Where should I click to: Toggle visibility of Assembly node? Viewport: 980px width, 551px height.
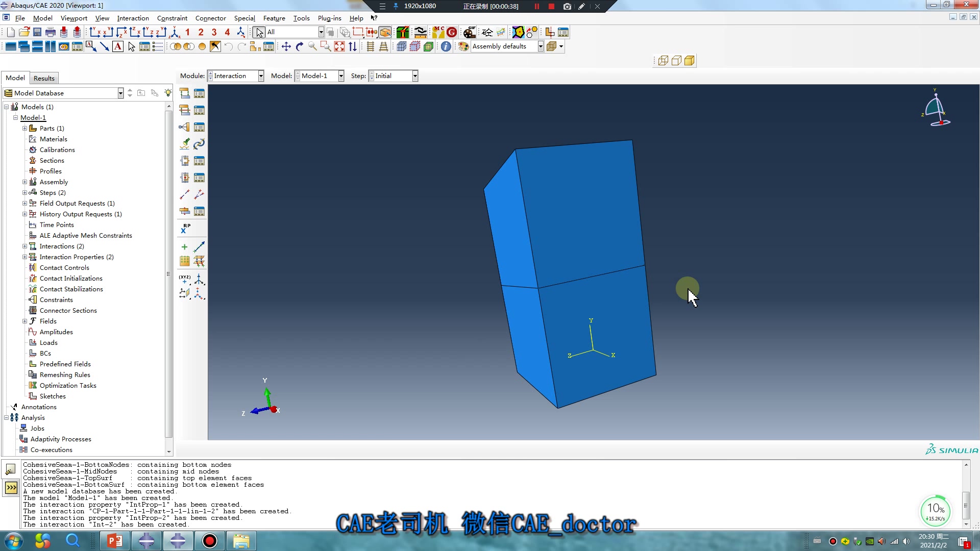point(24,182)
